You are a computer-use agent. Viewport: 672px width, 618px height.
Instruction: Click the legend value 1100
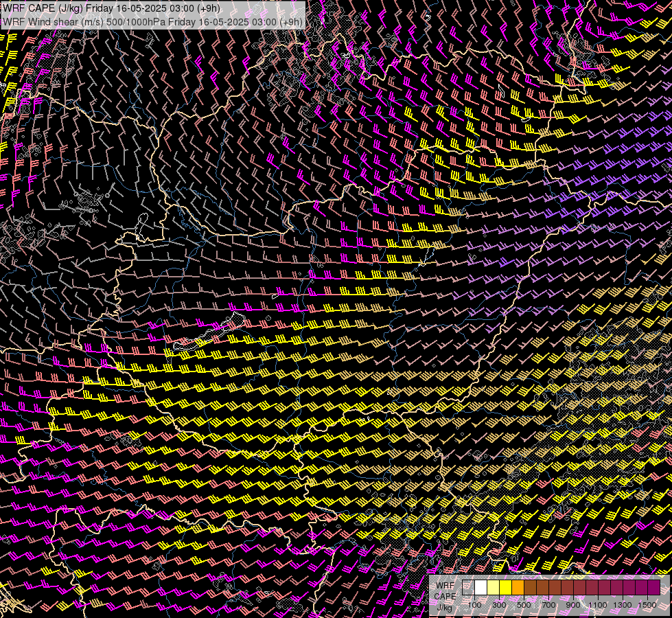tap(597, 605)
